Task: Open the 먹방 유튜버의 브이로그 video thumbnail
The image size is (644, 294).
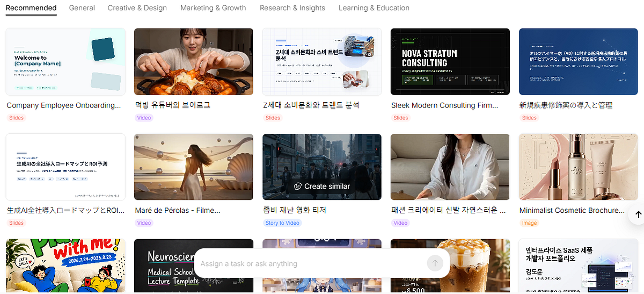Action: coord(193,62)
